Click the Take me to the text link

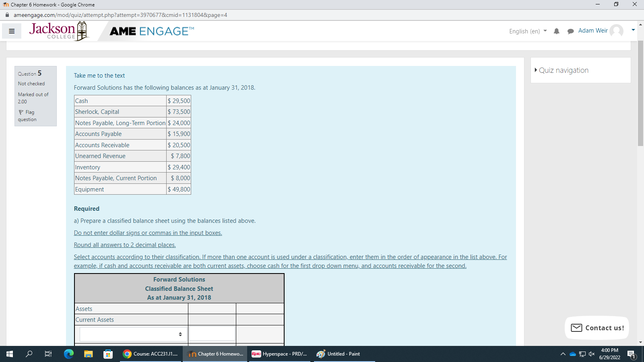pos(99,76)
